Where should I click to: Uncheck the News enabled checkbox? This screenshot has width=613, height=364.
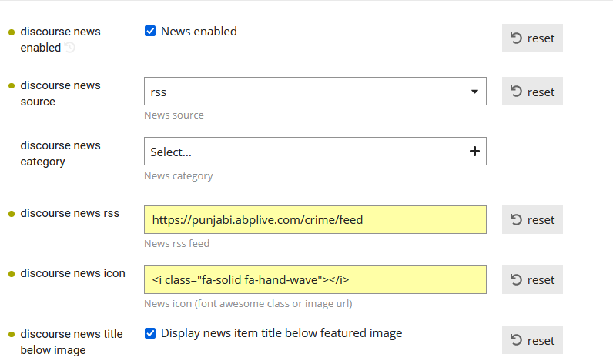click(x=150, y=31)
